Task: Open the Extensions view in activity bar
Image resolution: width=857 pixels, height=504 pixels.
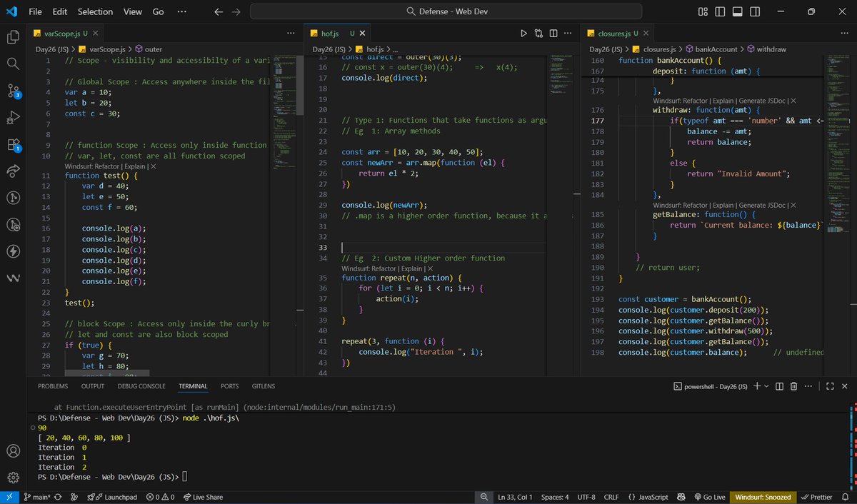Action: (13, 144)
